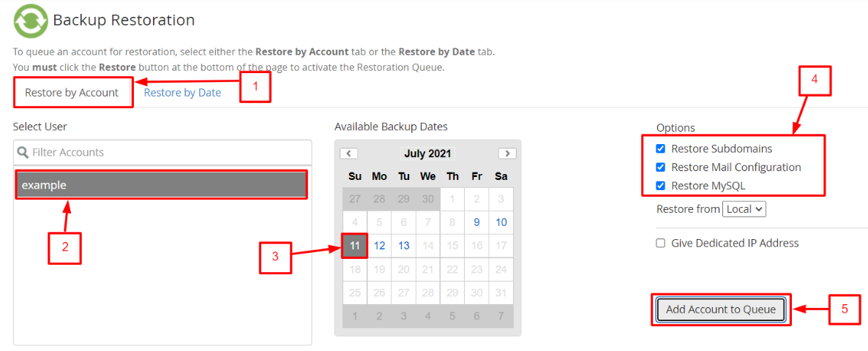Toggle Restore Subdomains checkbox
This screenshot has width=868, height=351.
click(660, 148)
